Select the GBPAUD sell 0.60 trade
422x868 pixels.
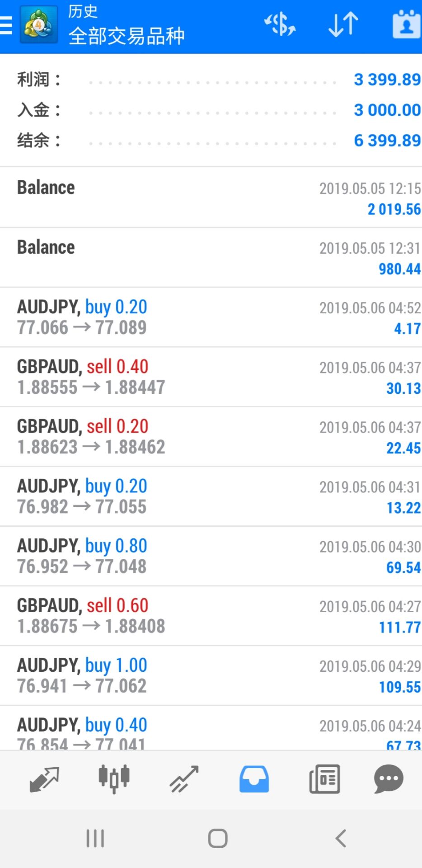211,616
